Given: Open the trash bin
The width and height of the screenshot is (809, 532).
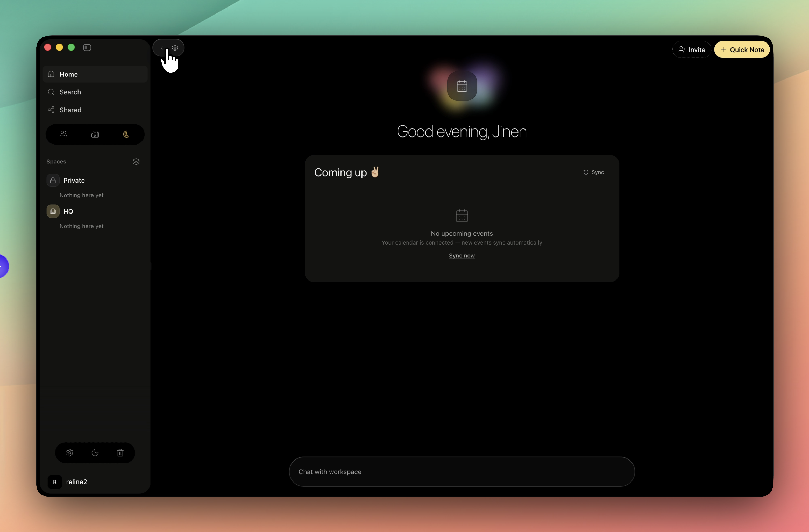Looking at the screenshot, I should (x=120, y=452).
